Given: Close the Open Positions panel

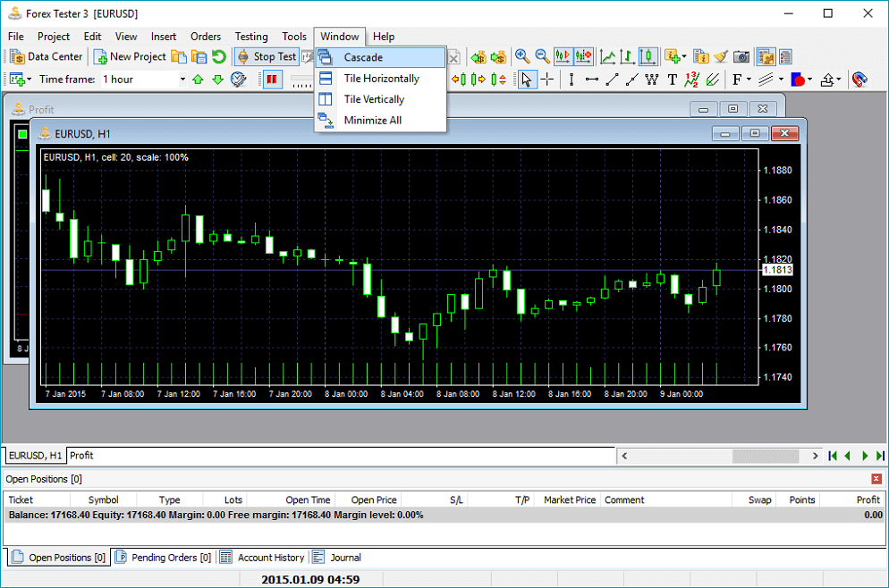Looking at the screenshot, I should click(876, 479).
